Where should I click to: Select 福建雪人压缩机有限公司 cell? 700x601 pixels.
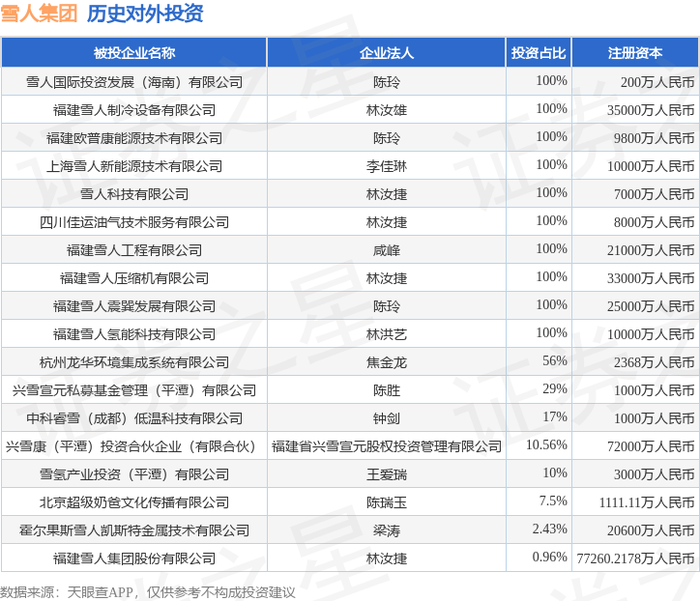pos(134,278)
